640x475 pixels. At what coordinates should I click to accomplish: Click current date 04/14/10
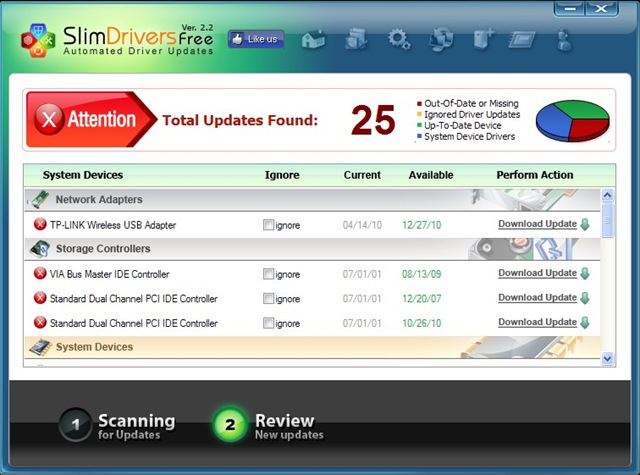tap(362, 225)
